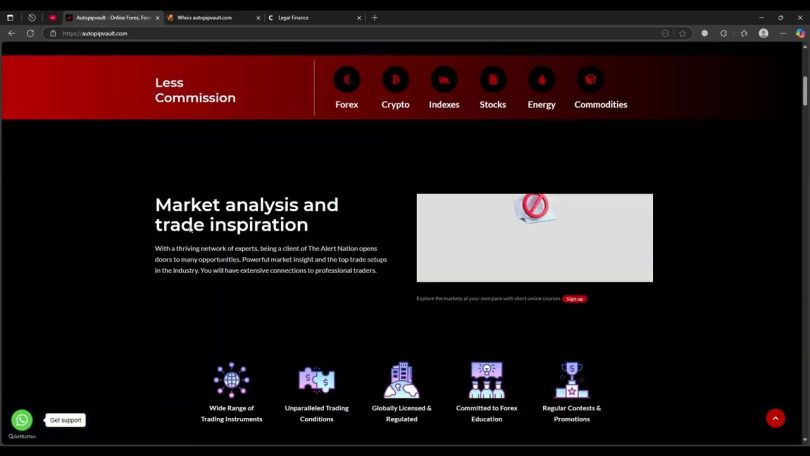
Task: Click the Globally Licensed & Regulated building icon
Action: coord(401,380)
